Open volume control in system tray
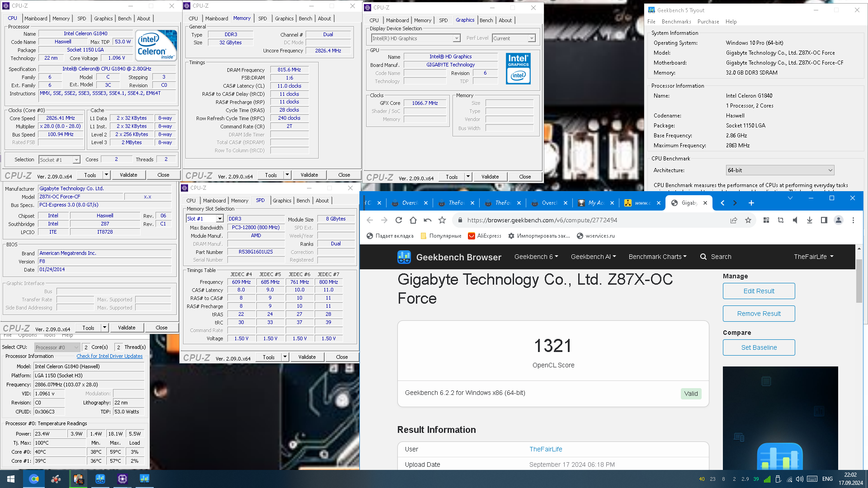This screenshot has width=868, height=488. (x=799, y=479)
